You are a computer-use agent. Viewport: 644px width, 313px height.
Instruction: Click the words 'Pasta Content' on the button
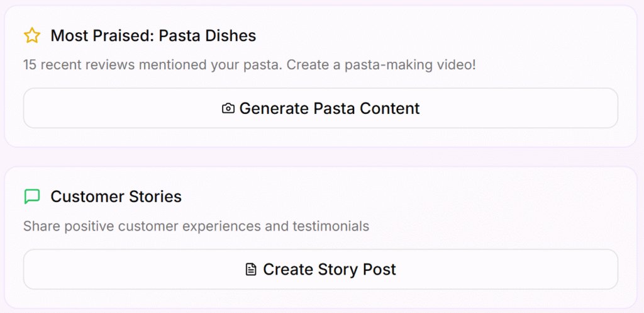pos(366,108)
